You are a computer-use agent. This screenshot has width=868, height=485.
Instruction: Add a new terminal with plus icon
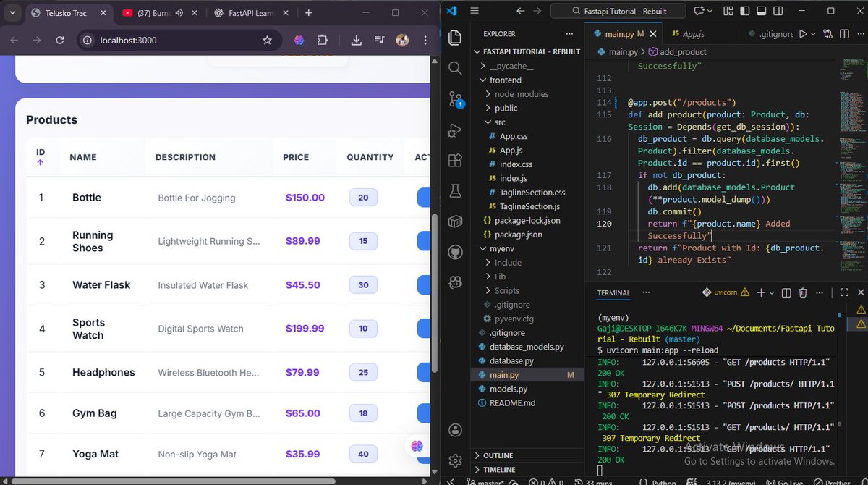pos(760,292)
